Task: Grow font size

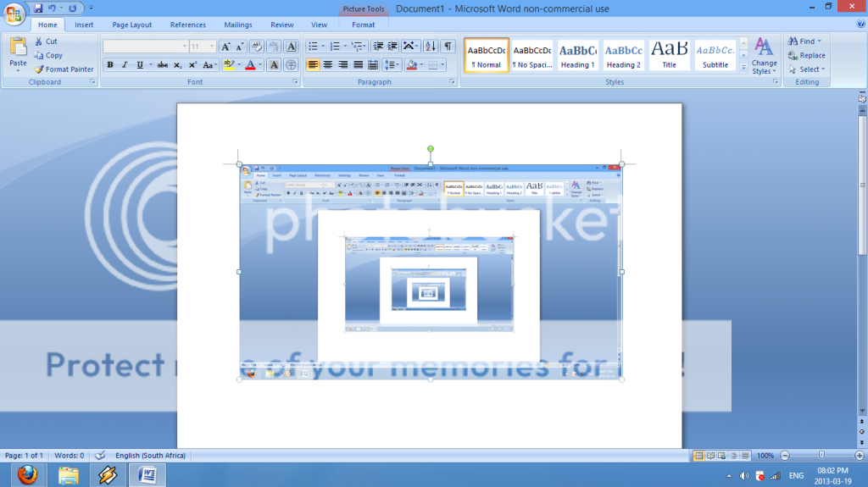Action: point(225,47)
